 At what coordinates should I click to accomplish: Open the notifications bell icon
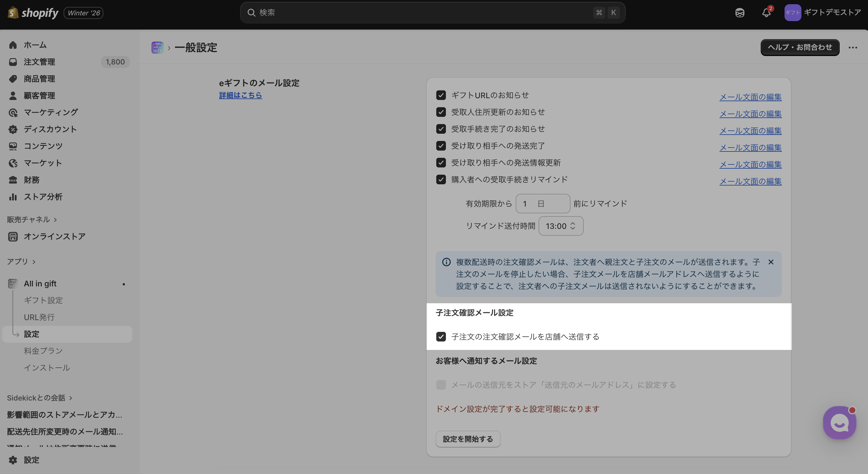[x=766, y=13]
